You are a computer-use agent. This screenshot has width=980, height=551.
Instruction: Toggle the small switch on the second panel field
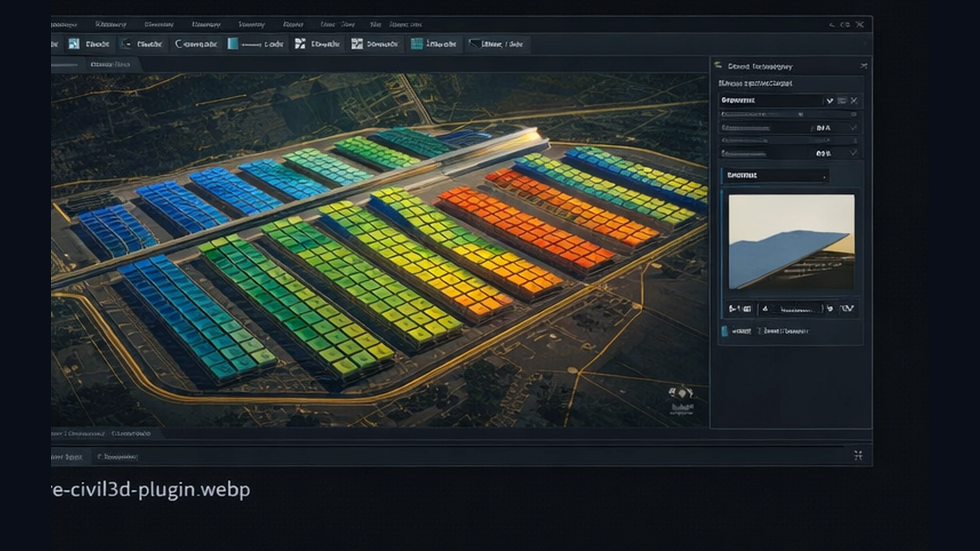pyautogui.click(x=801, y=114)
